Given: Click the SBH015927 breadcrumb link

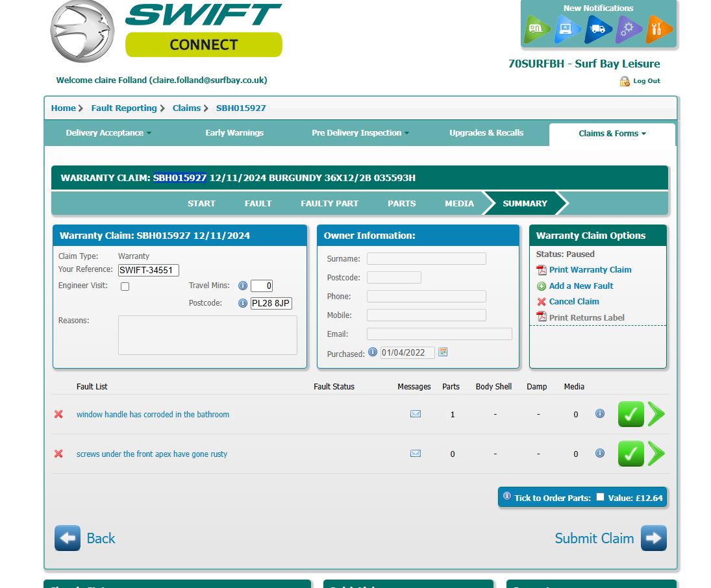Looking at the screenshot, I should point(241,108).
